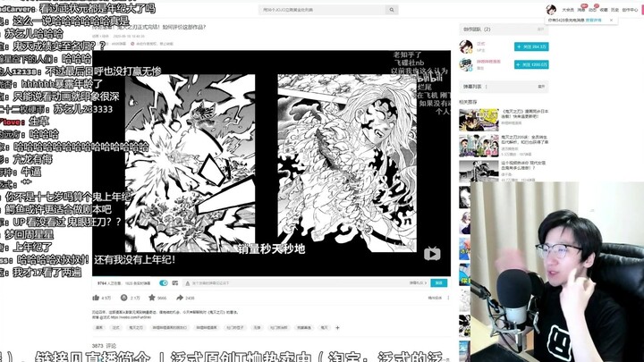644x362 pixels.
Task: Focus the Bilibili search input field
Action: click(x=323, y=10)
